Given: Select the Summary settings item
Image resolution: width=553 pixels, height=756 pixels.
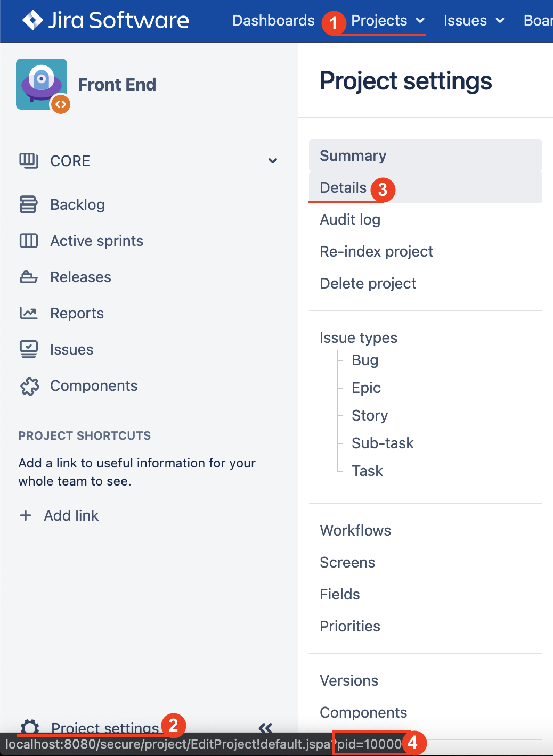Looking at the screenshot, I should tap(353, 155).
